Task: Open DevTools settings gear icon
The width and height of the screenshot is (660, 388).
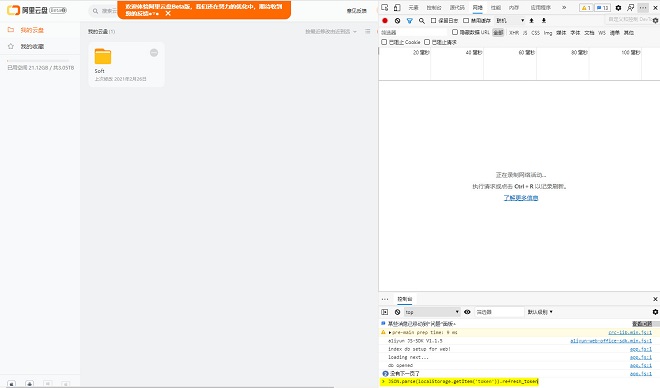Action: tap(618, 8)
